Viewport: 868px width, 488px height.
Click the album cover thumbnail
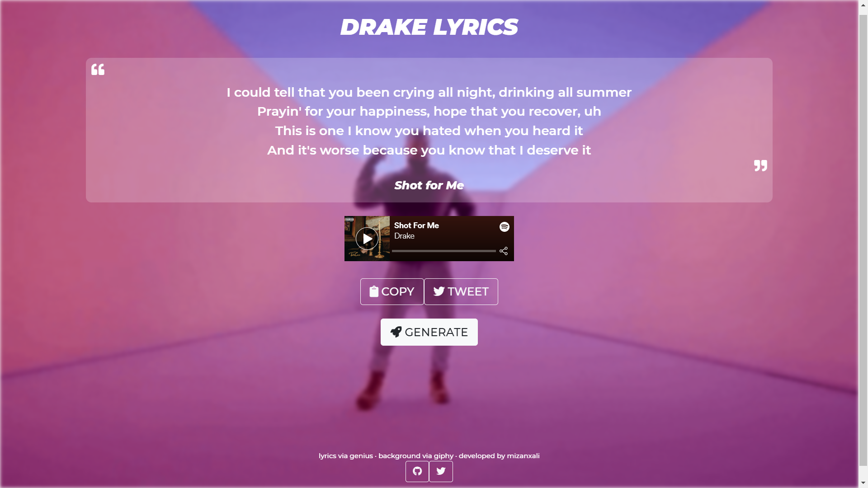point(367,239)
